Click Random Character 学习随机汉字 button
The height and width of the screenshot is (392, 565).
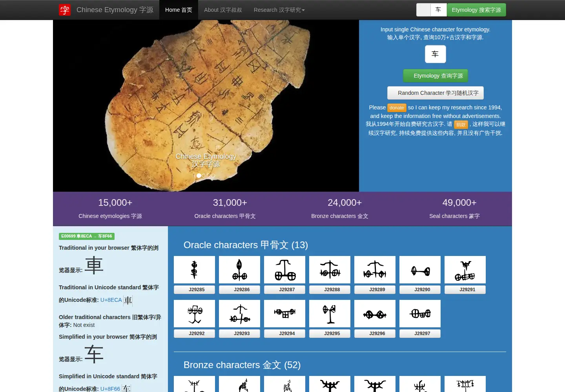(436, 93)
